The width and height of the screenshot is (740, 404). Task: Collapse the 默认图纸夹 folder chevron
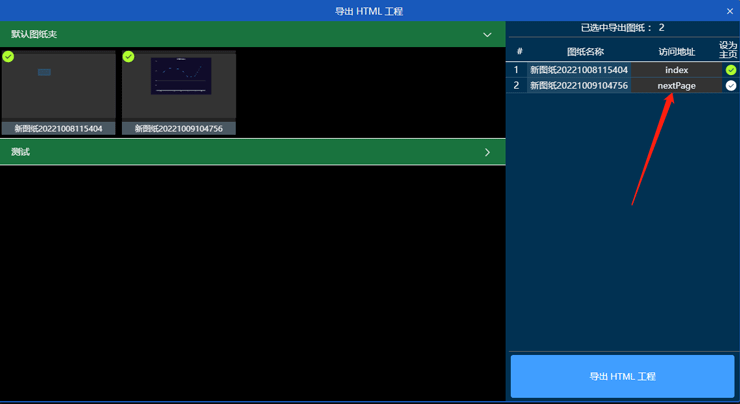tap(487, 35)
